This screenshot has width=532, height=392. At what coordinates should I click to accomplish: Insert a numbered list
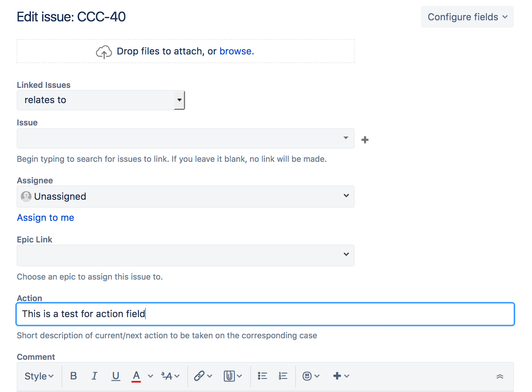(283, 376)
